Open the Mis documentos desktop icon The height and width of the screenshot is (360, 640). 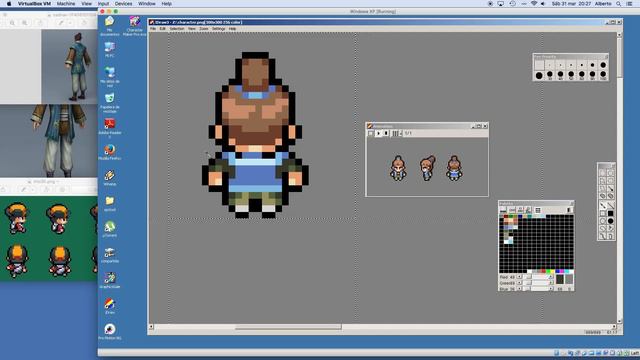109,25
